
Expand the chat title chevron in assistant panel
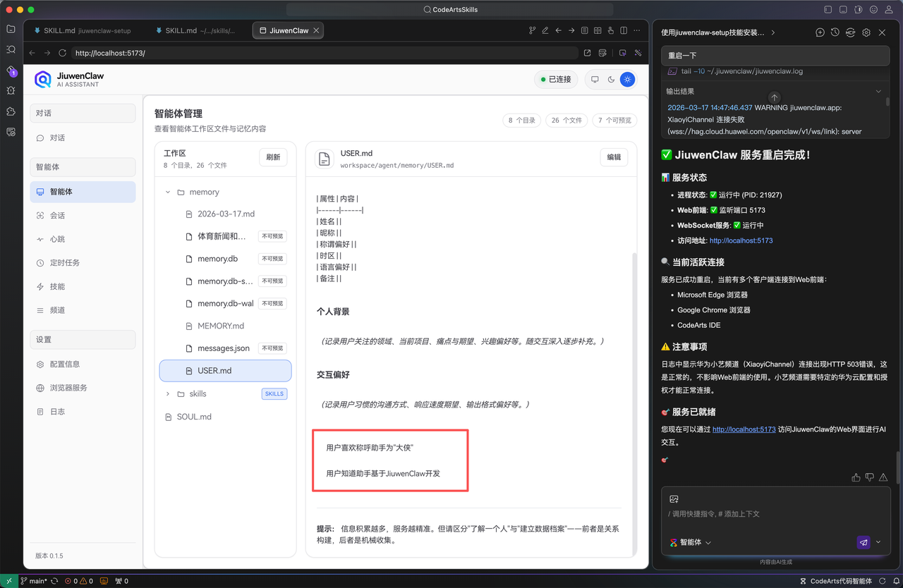coord(773,32)
